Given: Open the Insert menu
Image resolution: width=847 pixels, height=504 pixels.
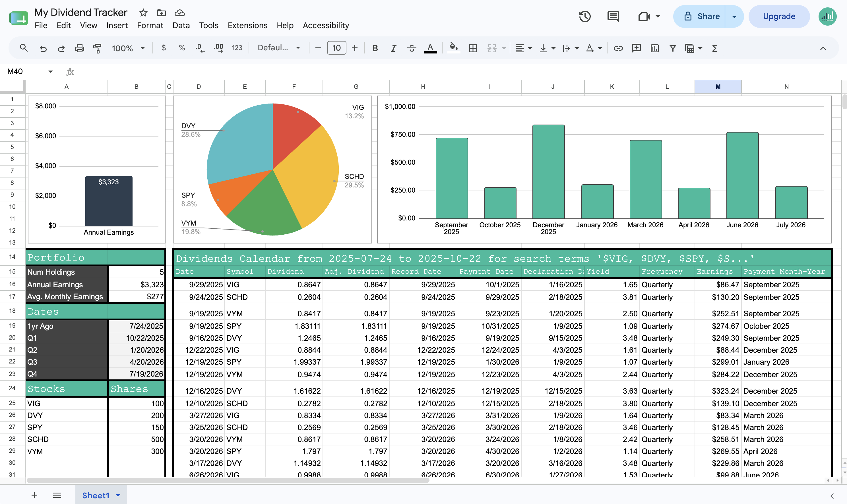Looking at the screenshot, I should click(117, 26).
